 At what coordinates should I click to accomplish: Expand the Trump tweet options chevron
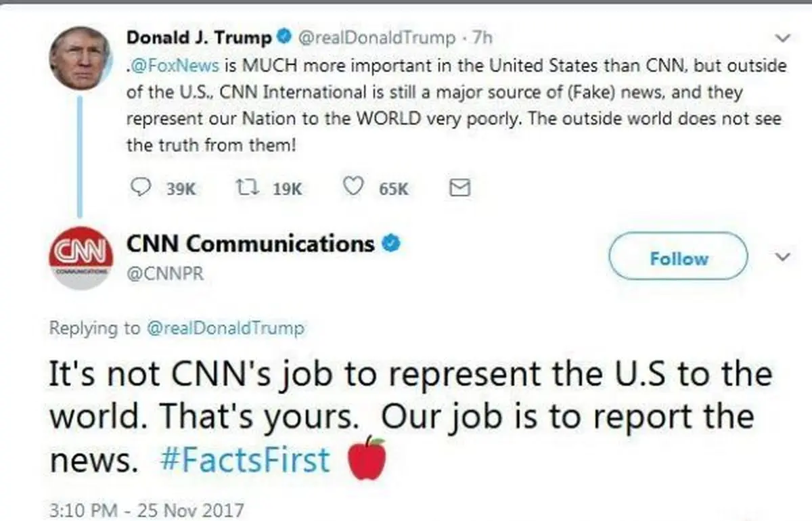[783, 38]
